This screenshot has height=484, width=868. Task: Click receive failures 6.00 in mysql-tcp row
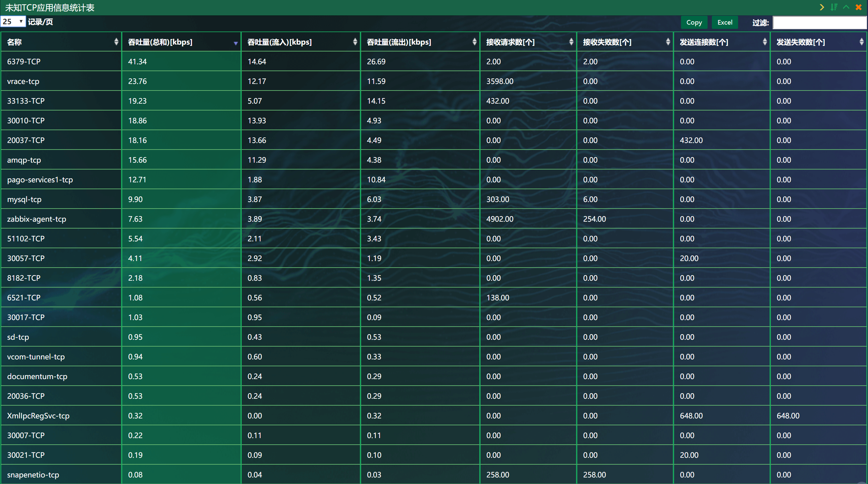[590, 199]
